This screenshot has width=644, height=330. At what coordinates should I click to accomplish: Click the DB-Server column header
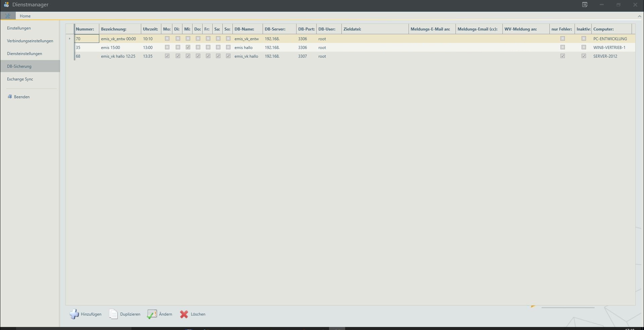(x=279, y=29)
